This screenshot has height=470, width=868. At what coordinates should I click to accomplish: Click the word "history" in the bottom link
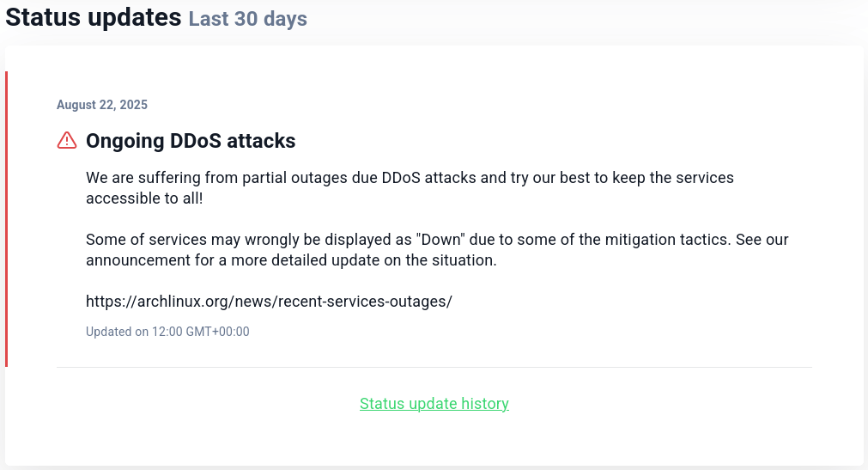click(485, 404)
